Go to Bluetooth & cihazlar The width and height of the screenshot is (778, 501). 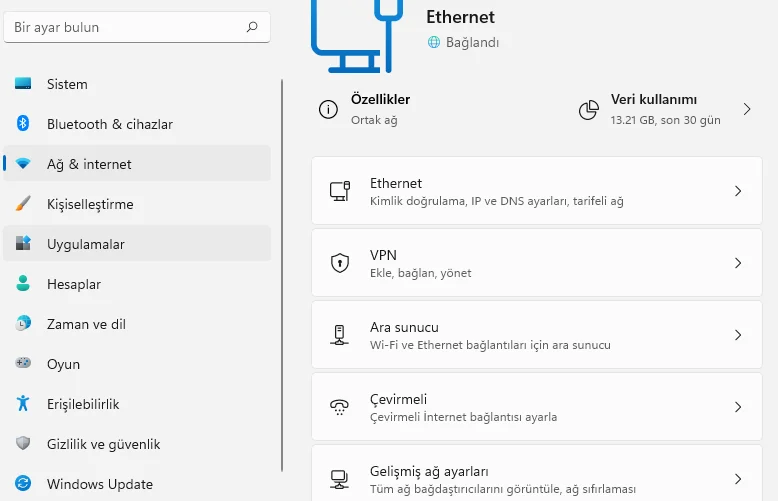pyautogui.click(x=137, y=124)
